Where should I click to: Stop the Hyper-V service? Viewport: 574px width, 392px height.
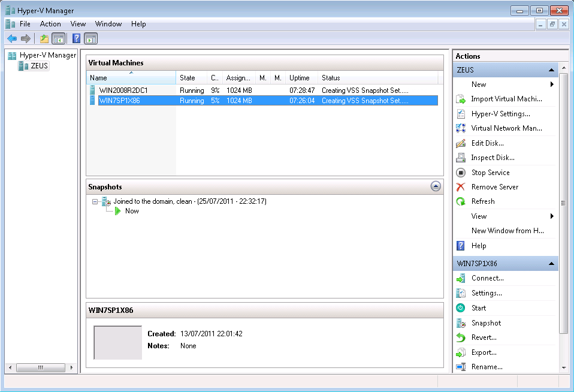point(490,172)
